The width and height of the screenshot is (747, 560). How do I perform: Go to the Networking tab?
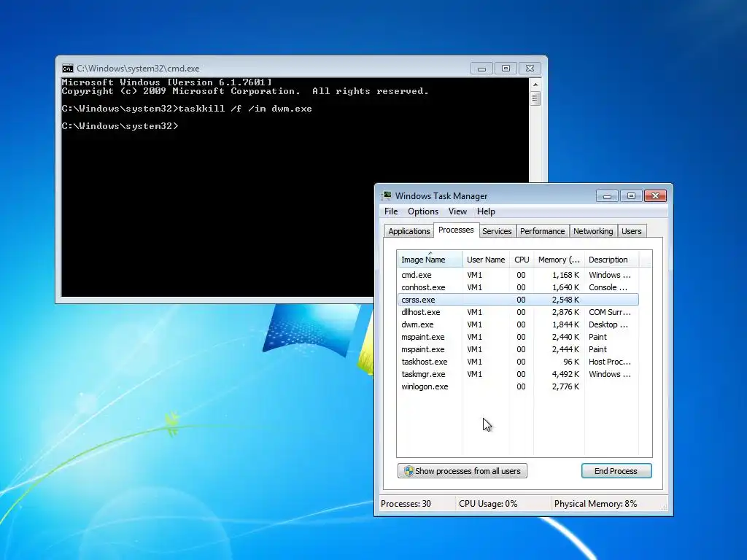(593, 231)
